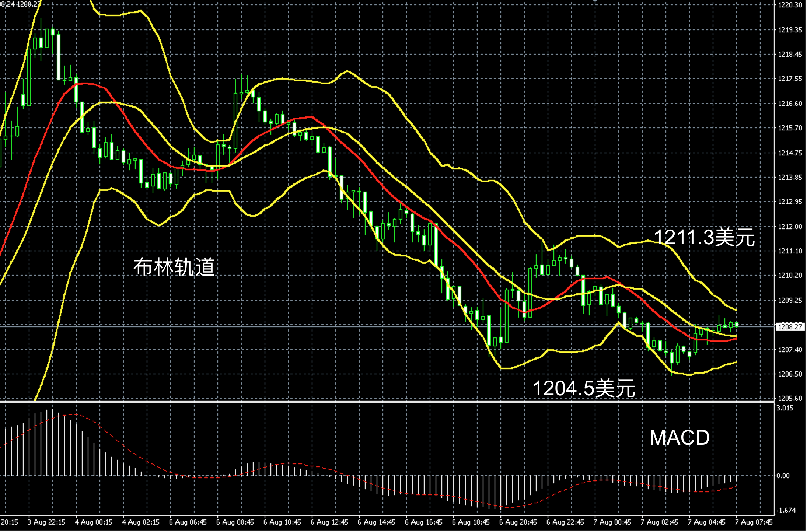Click the latest candlestick at chart's right edge
Viewport: 807px width, 532px height.
736,324
